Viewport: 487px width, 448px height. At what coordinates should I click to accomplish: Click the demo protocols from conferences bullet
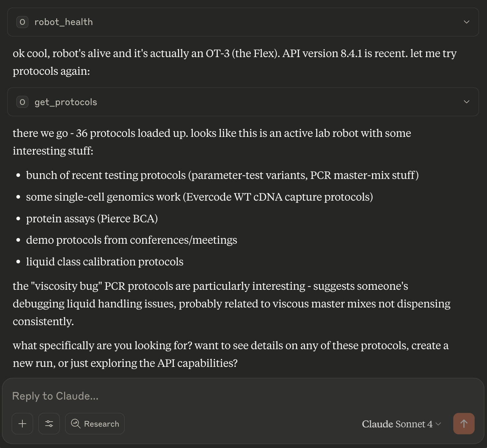tap(132, 240)
